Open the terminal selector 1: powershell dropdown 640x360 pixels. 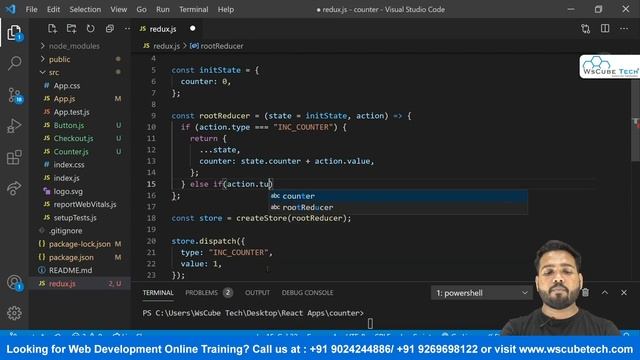tap(482, 293)
